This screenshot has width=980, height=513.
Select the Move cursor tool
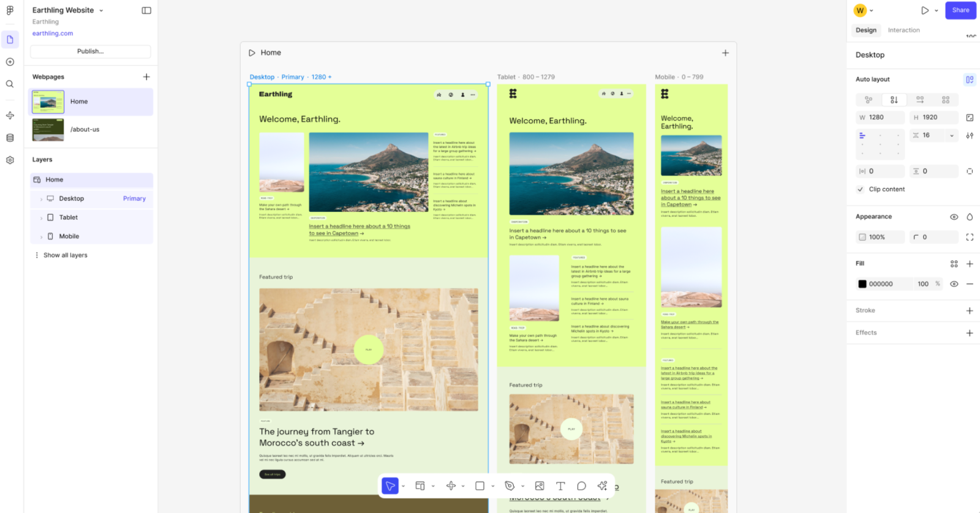[x=390, y=485]
